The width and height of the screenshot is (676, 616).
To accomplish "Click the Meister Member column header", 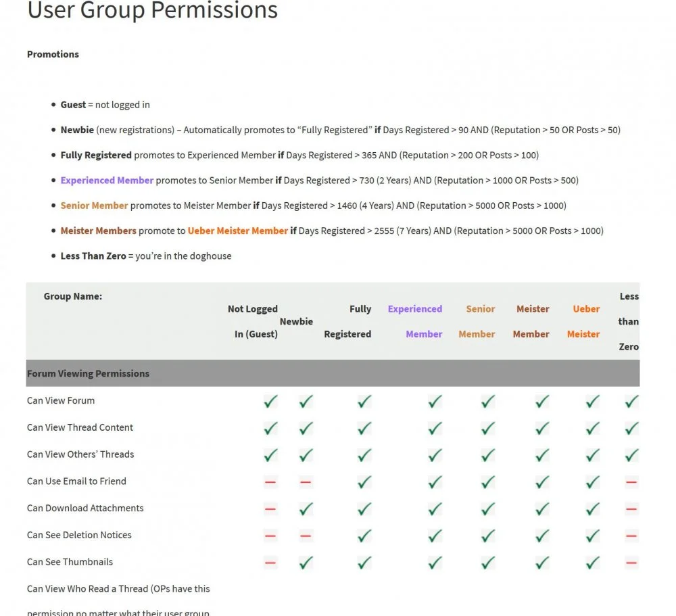I will point(531,321).
